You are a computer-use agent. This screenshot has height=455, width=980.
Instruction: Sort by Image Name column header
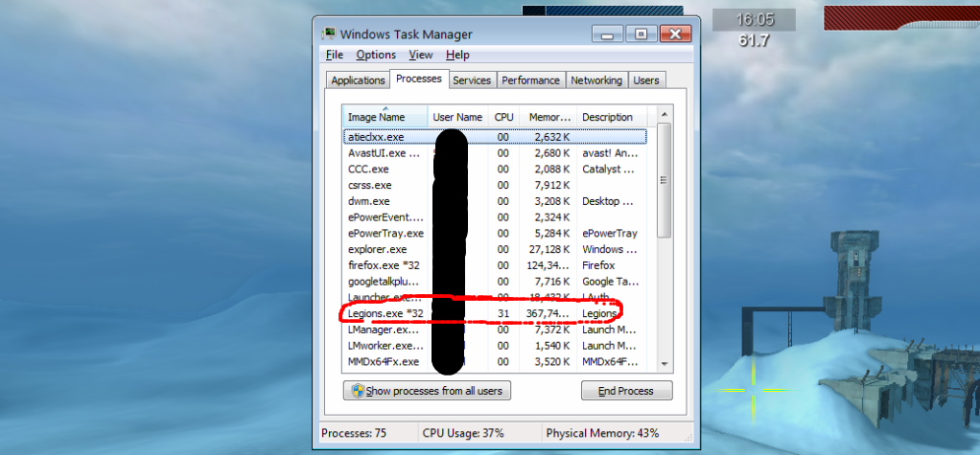385,117
